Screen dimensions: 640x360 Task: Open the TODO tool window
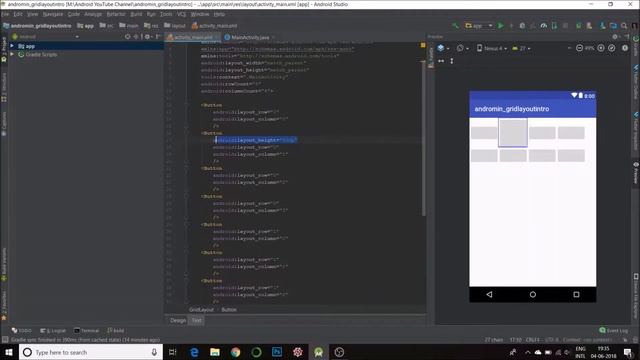[22, 331]
